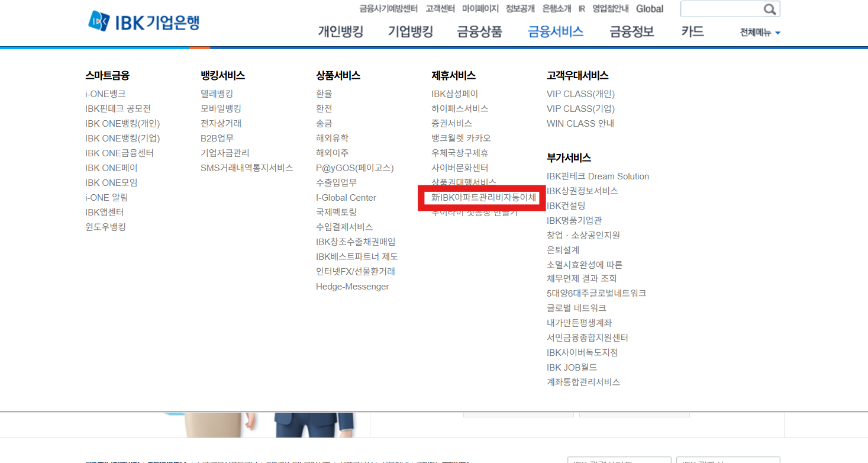Select IBK창조수출채권매입
Image resolution: width=868 pixels, height=463 pixels.
[356, 242]
